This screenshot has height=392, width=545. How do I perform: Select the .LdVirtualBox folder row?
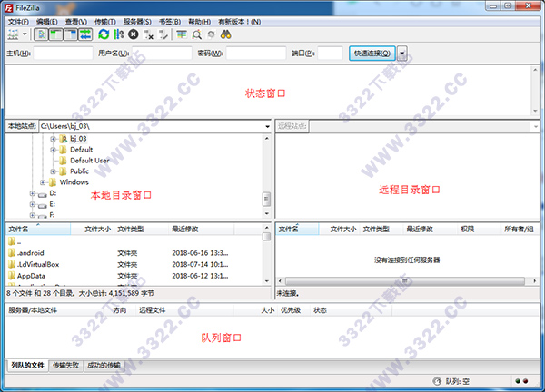click(134, 265)
